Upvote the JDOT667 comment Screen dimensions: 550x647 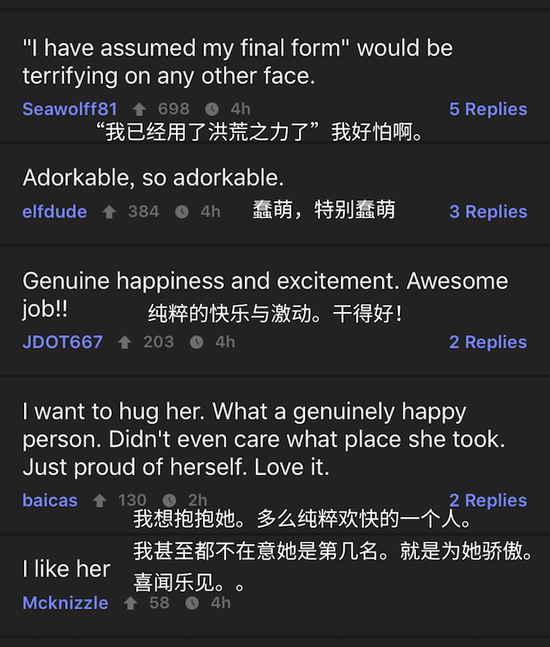click(x=125, y=342)
